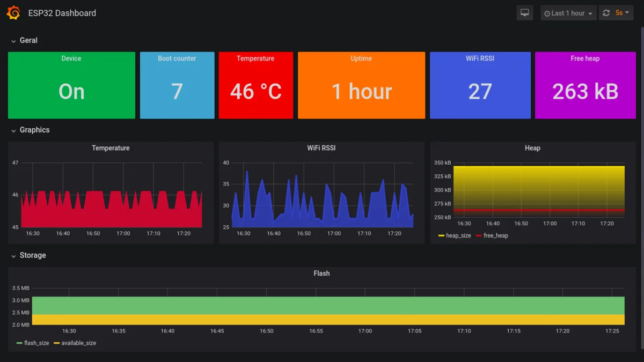Screen dimensions: 644x362
Task: Open the Free heap panel title menu
Action: (585, 58)
